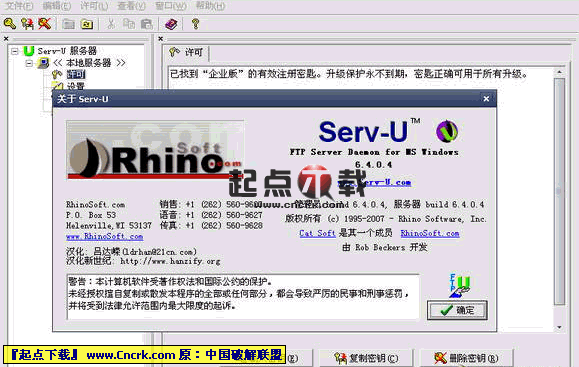Image resolution: width=579 pixels, height=367 pixels.
Task: Open the www.RhinoSoft.com link
Action: tap(105, 236)
